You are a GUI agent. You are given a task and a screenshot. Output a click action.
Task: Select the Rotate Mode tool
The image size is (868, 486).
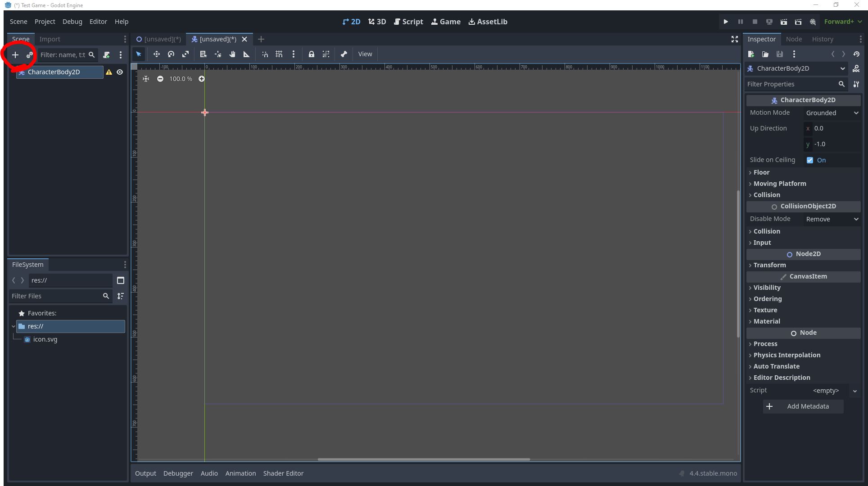(x=171, y=54)
